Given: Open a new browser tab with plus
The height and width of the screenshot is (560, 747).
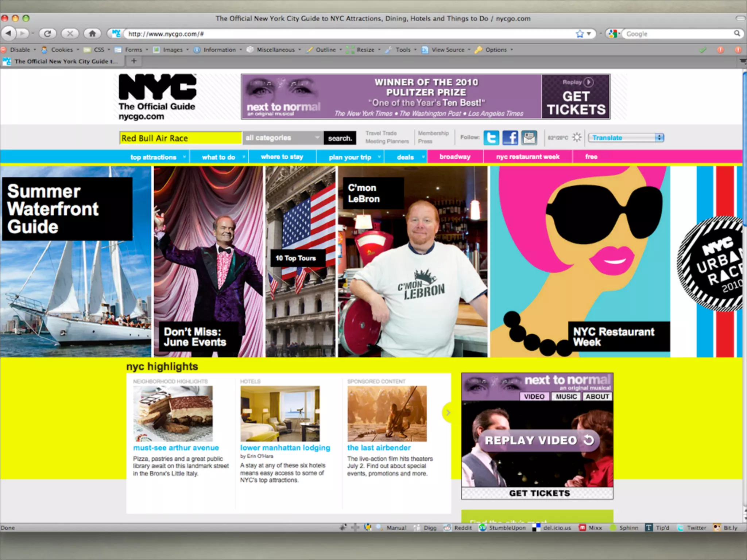Looking at the screenshot, I should 134,61.
